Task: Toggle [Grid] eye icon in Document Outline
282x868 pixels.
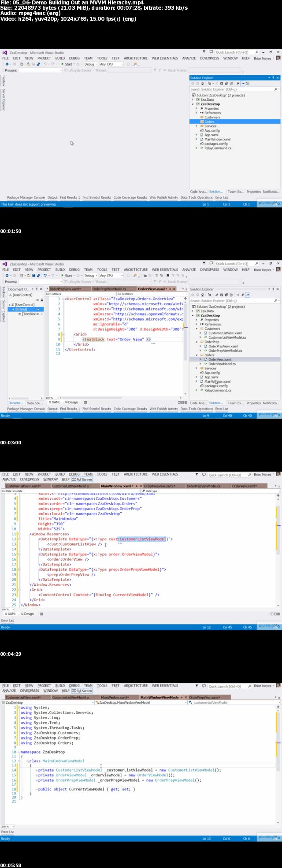Action: [37, 309]
